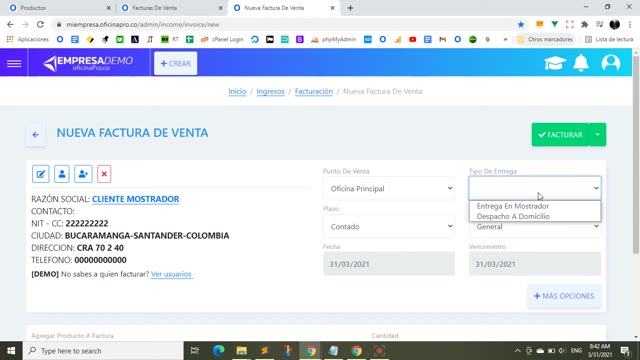This screenshot has width=640, height=360.
Task: Go back using the left arrow icon
Action: (x=36, y=135)
